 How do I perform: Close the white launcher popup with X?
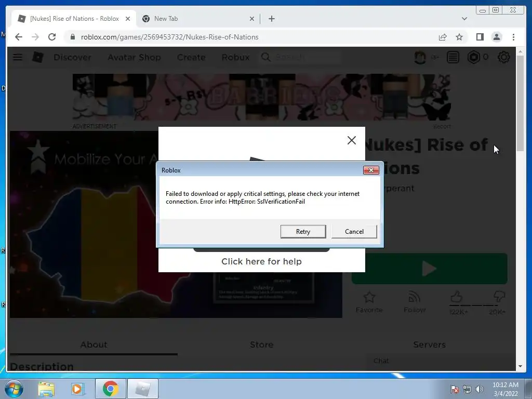click(x=352, y=140)
